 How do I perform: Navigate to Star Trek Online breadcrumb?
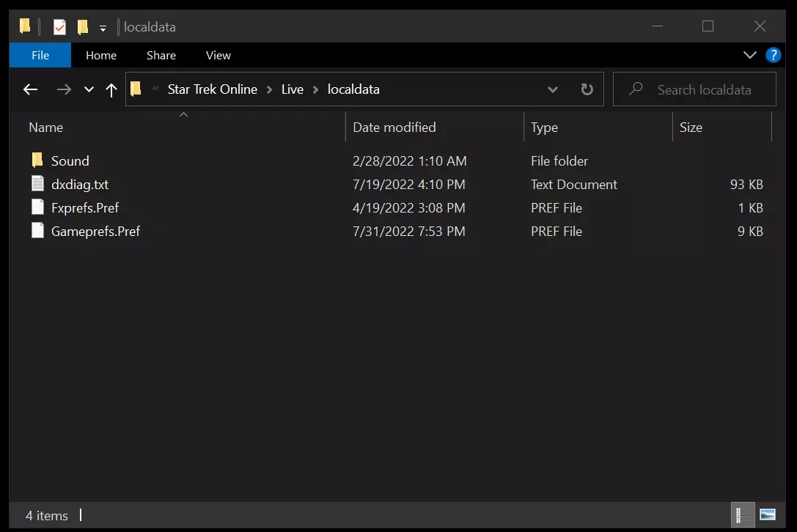point(213,89)
